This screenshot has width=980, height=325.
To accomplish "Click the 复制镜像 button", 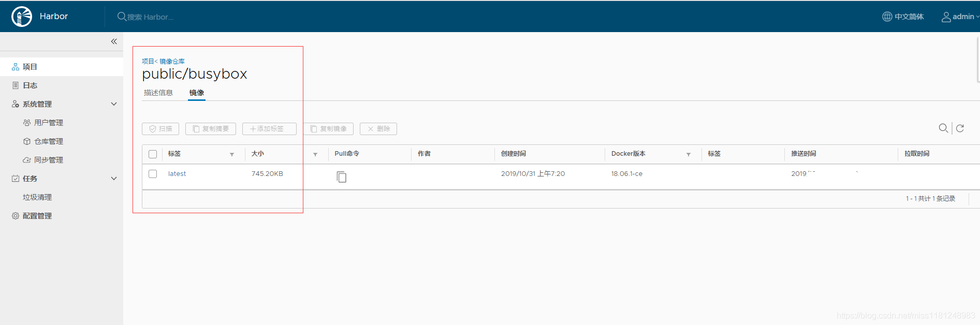I will pyautogui.click(x=328, y=129).
